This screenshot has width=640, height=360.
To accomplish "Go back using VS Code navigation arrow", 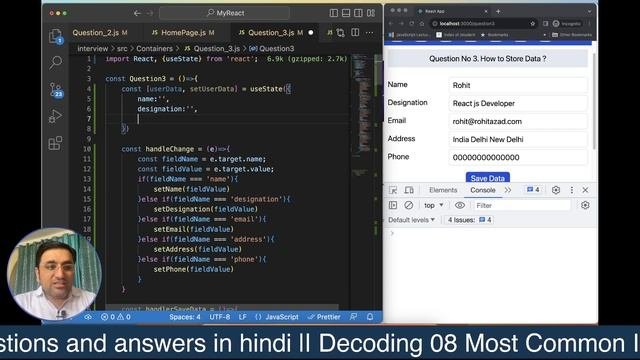I will click(137, 13).
